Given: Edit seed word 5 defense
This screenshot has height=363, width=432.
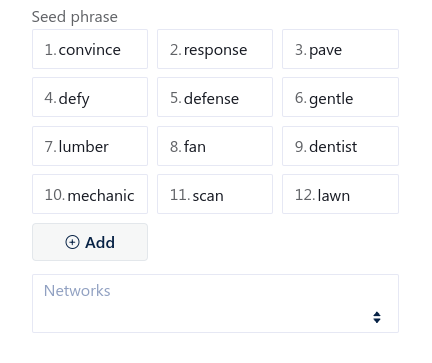Looking at the screenshot, I should pyautogui.click(x=215, y=97).
